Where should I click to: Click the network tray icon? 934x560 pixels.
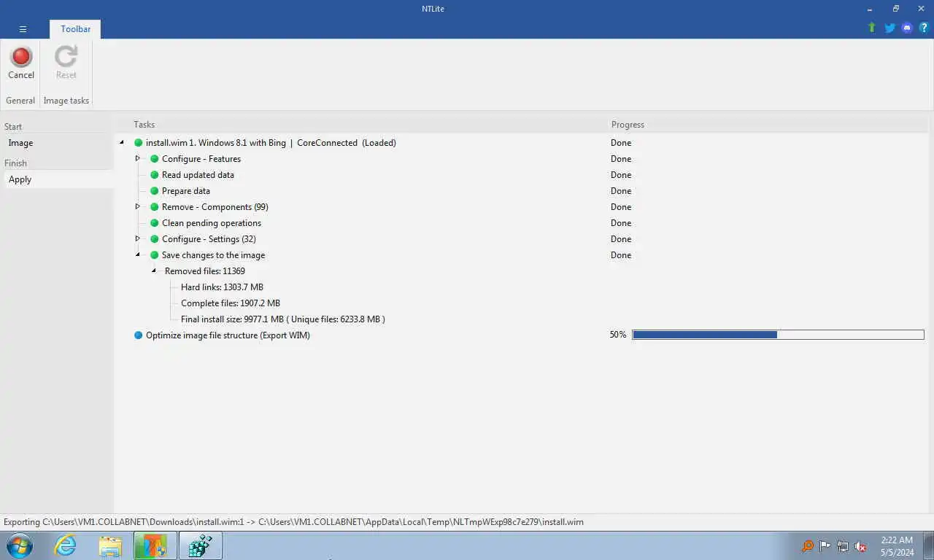coord(843,546)
